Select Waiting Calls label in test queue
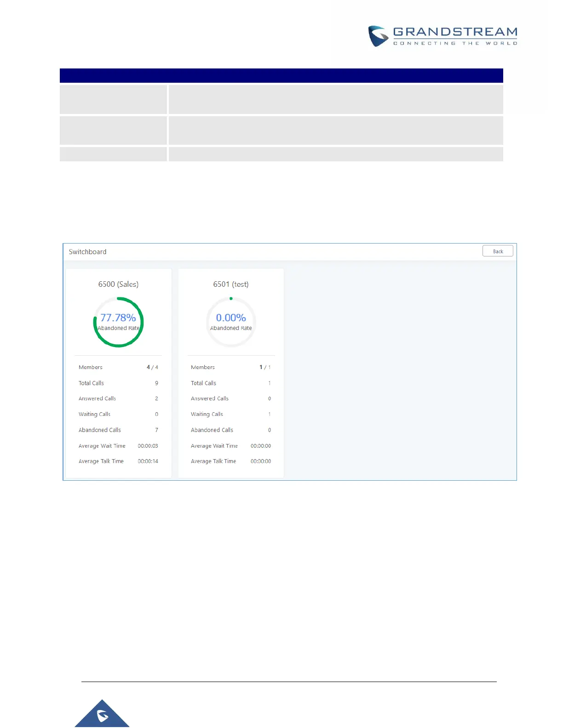Image resolution: width=563 pixels, height=728 pixels. click(x=207, y=414)
